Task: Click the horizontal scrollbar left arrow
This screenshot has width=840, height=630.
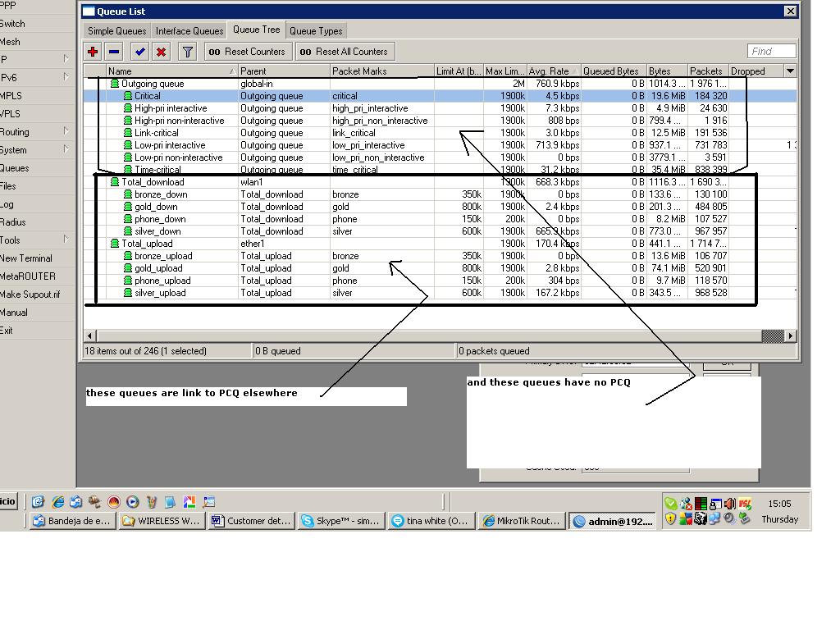Action: click(89, 336)
